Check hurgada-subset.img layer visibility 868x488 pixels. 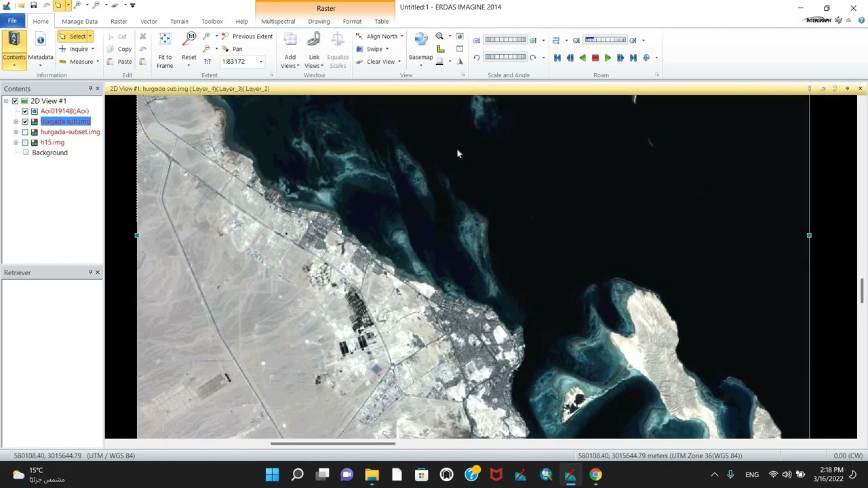tap(25, 132)
